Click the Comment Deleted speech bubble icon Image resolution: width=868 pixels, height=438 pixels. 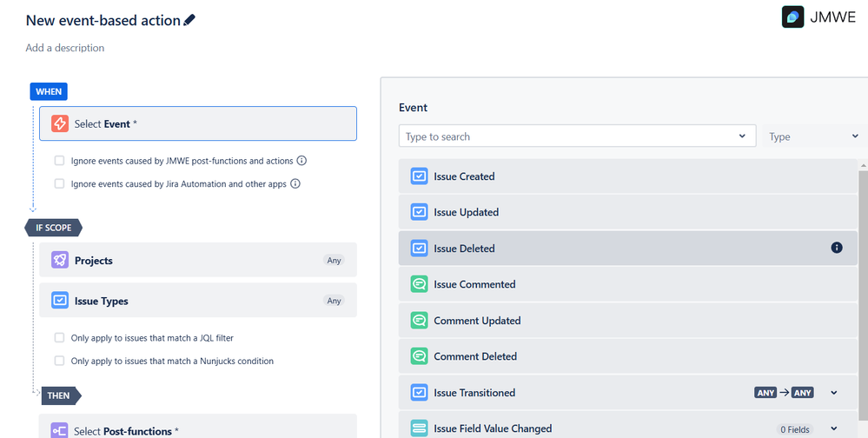tap(419, 356)
